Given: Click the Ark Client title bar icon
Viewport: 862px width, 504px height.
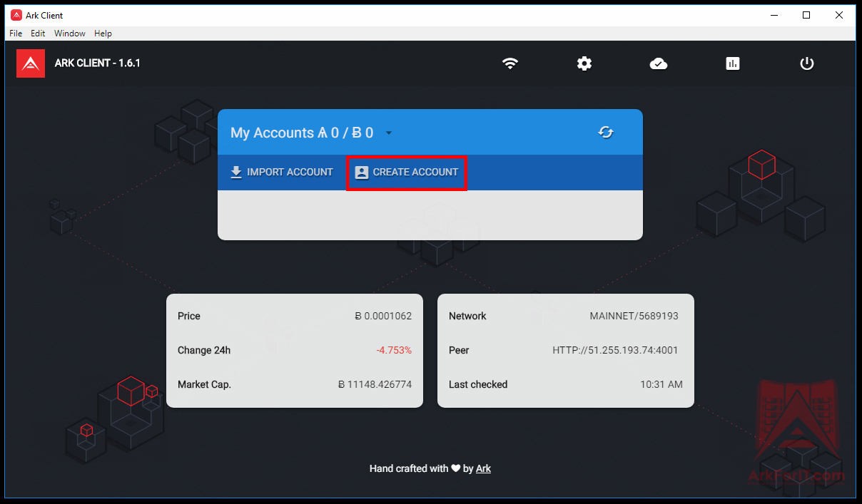Looking at the screenshot, I should pyautogui.click(x=16, y=15).
